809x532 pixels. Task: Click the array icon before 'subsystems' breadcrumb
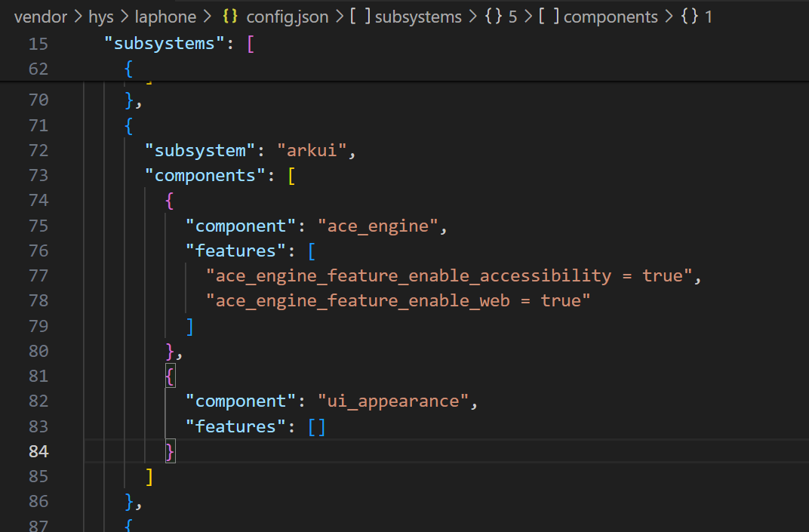(x=360, y=17)
